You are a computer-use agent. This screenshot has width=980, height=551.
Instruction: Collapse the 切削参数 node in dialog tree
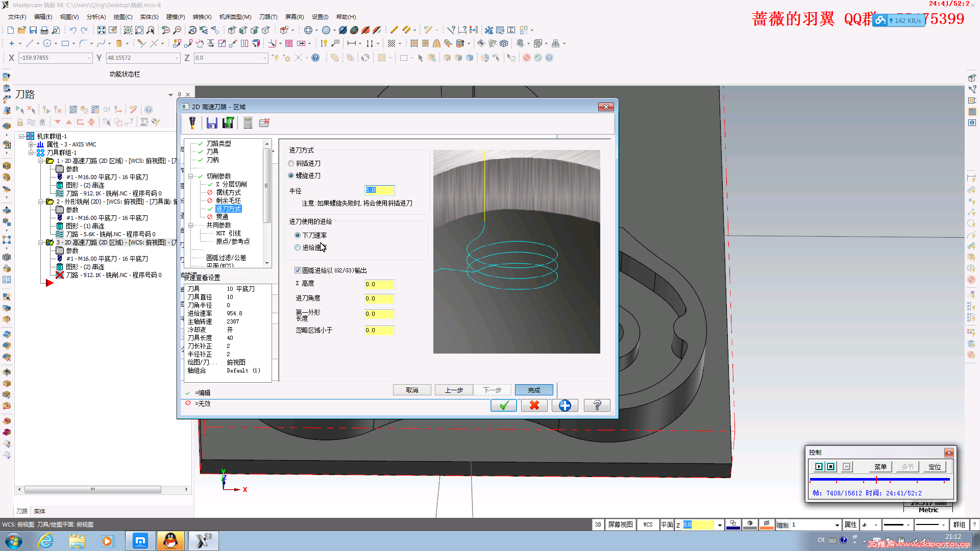click(190, 177)
